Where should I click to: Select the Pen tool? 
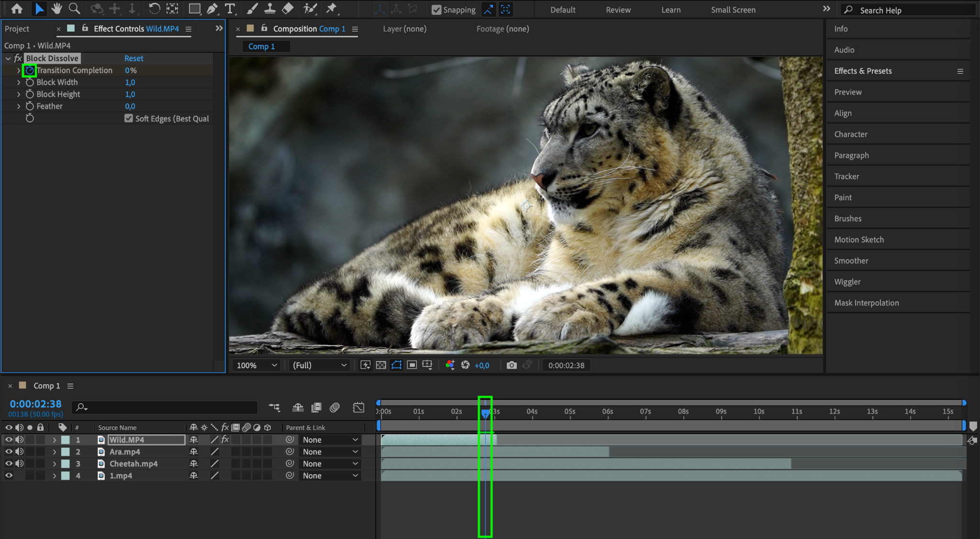click(x=212, y=9)
